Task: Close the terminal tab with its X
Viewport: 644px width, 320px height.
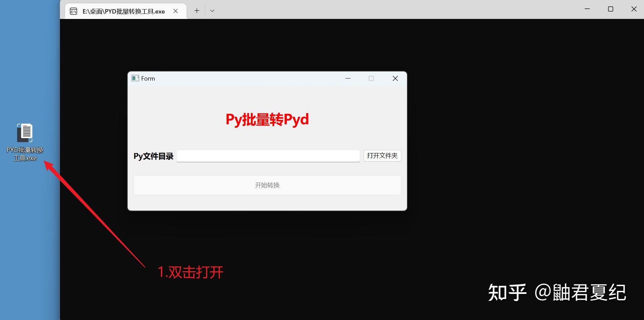Action: (x=175, y=10)
